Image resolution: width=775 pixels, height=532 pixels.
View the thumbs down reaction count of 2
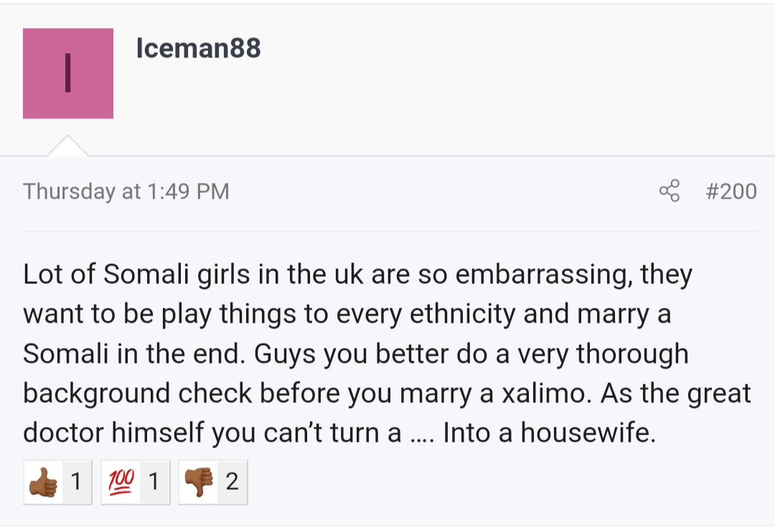pyautogui.click(x=231, y=482)
